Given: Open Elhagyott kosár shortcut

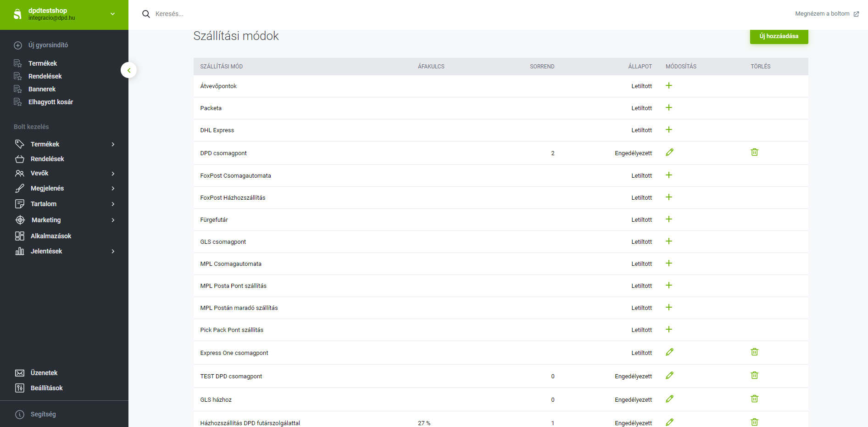Looking at the screenshot, I should [50, 102].
